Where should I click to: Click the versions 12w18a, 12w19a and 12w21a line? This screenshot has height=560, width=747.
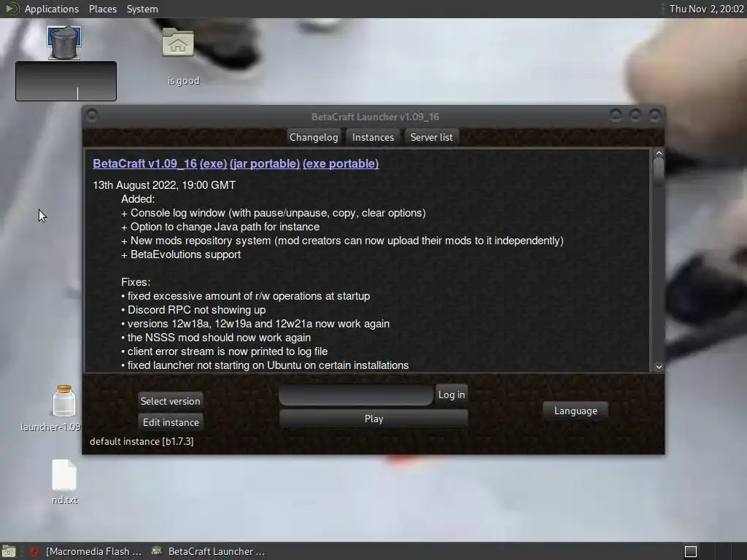255,324
